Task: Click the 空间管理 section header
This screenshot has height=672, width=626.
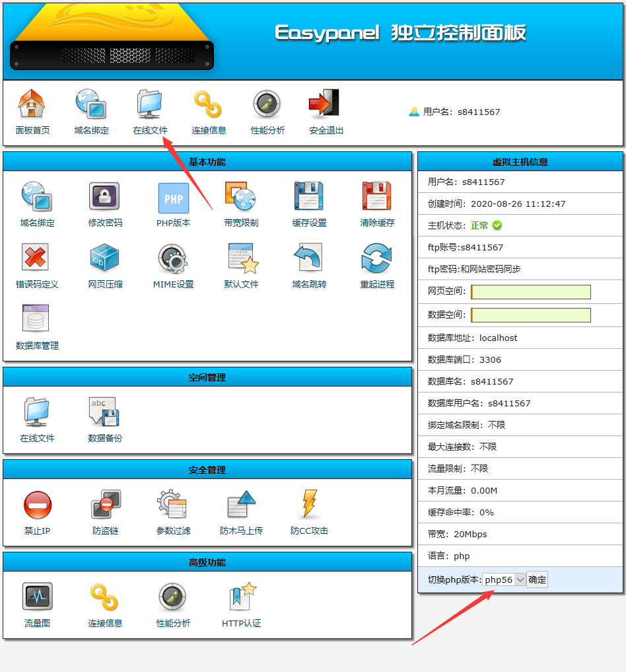Action: [207, 377]
